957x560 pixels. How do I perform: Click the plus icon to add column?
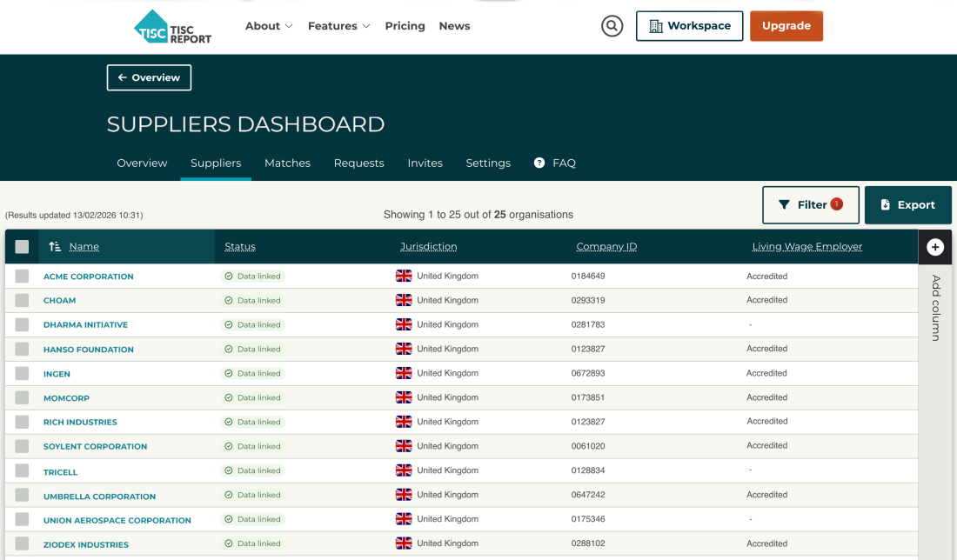pos(935,247)
